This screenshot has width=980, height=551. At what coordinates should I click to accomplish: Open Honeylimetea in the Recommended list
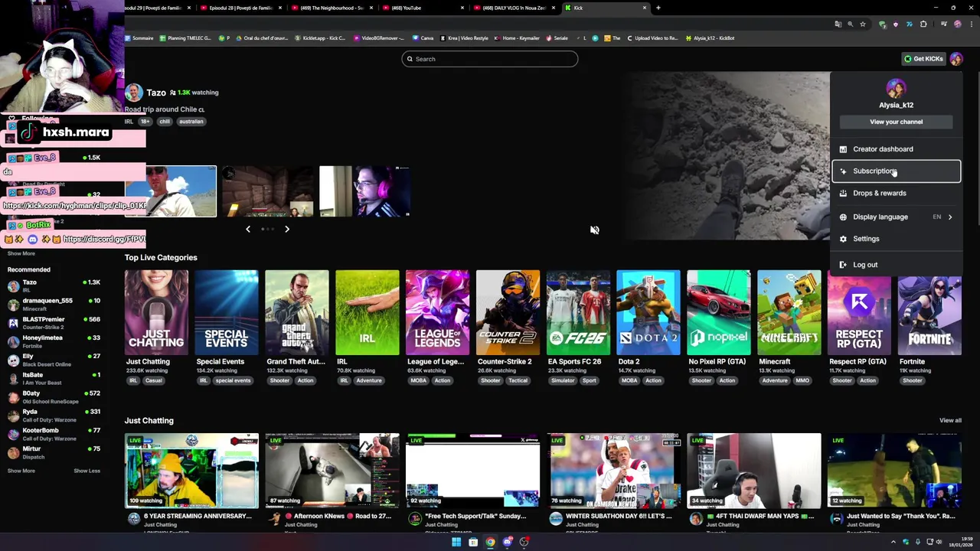[54, 341]
